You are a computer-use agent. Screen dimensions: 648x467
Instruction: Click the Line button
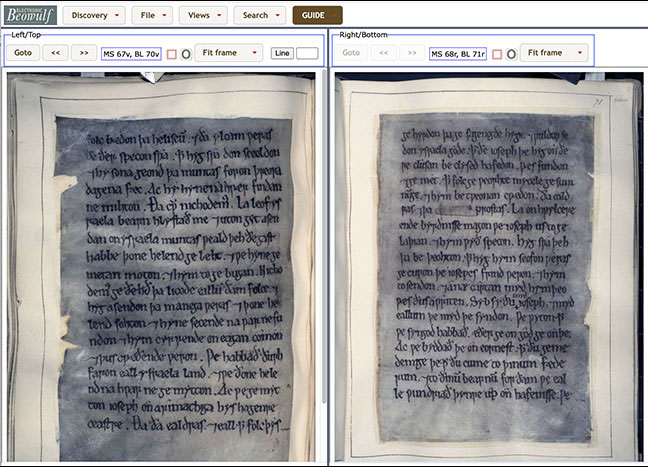[x=282, y=53]
